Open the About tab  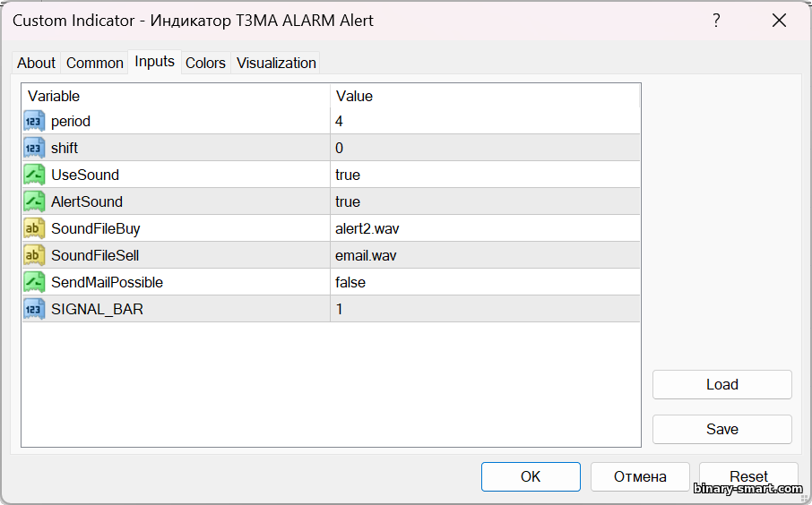pos(36,63)
